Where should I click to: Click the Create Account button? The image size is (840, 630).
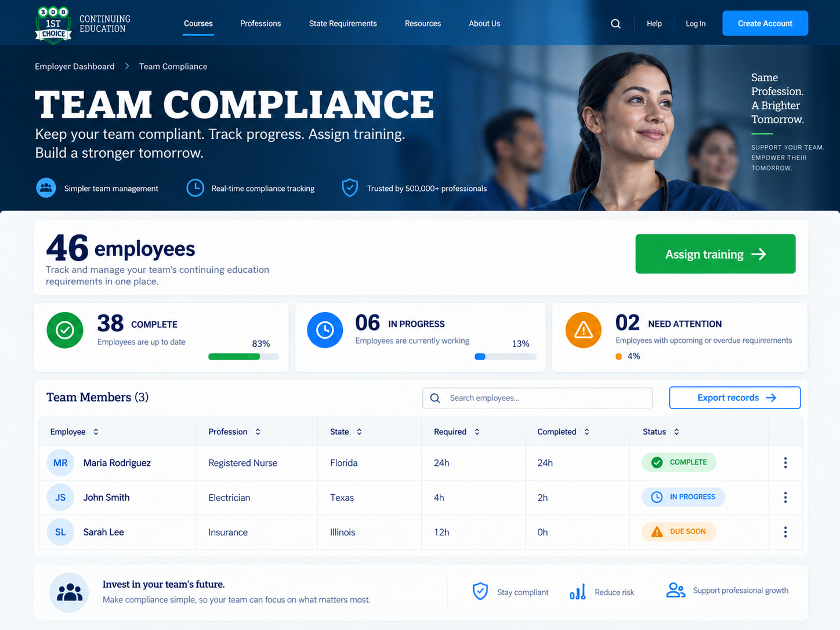pos(765,23)
